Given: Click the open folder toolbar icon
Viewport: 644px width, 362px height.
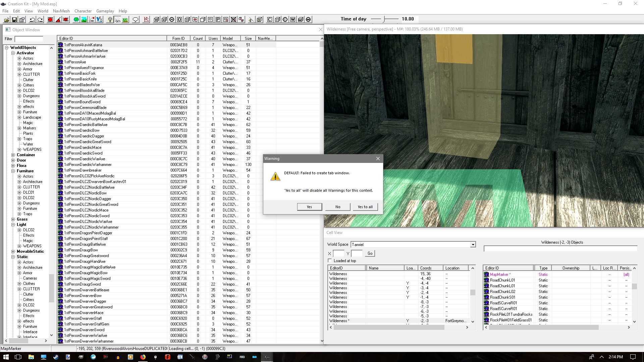Looking at the screenshot, I should (x=7, y=20).
